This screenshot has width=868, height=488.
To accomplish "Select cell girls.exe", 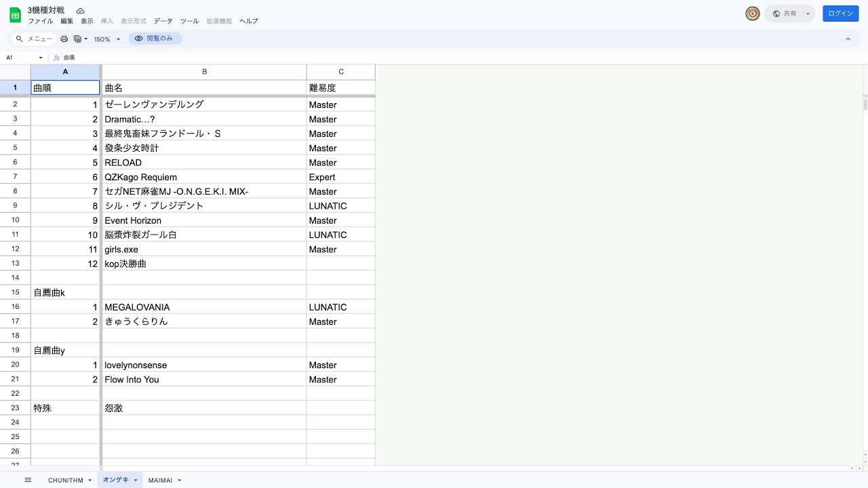I will coord(204,249).
